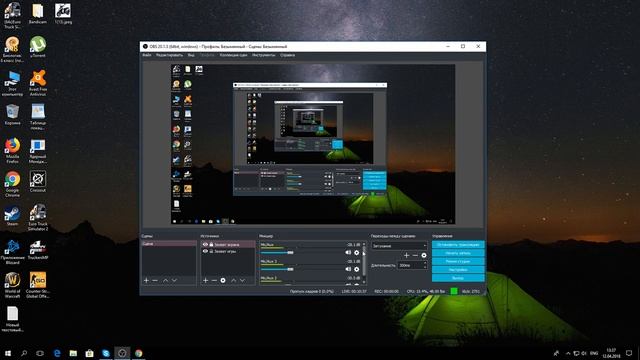
Task: Click the Остановить трансляцию button
Action: pos(458,244)
